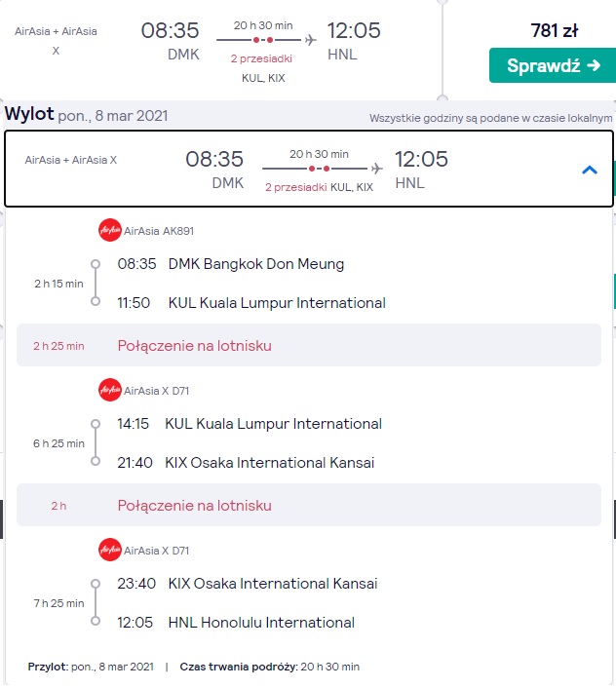
Task: Click airplane icon in top summary row
Action: tap(311, 40)
